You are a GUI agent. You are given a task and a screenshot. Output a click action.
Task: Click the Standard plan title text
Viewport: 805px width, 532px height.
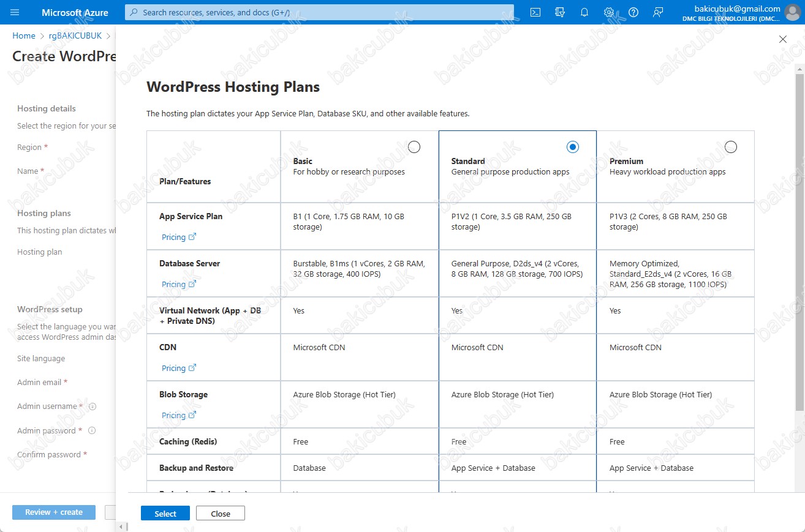pos(468,161)
